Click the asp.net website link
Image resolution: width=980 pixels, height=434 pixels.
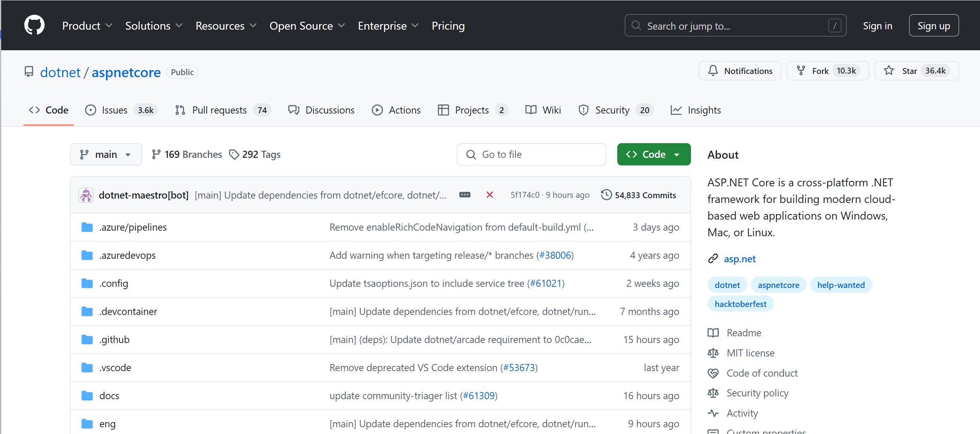click(739, 259)
